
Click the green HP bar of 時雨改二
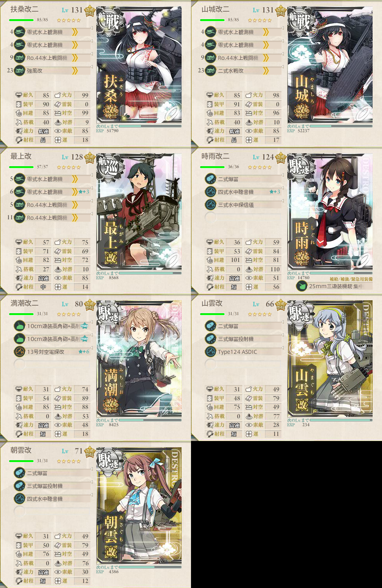212,167
